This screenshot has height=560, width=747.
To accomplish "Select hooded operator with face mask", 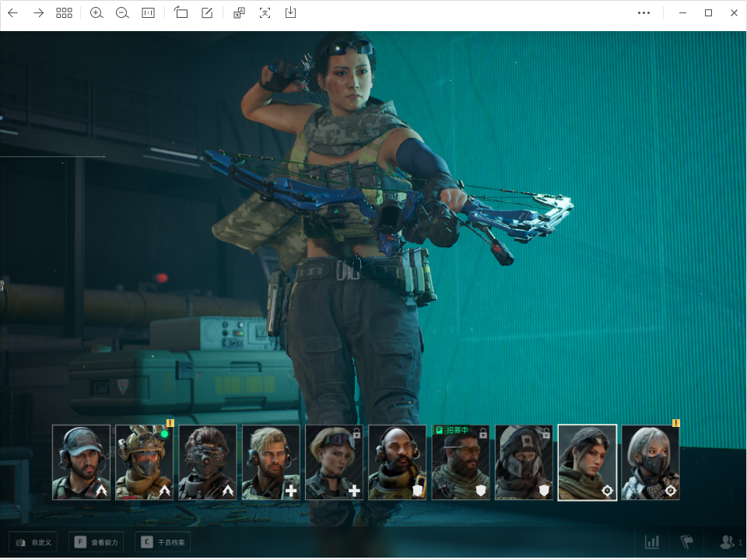I will click(524, 462).
